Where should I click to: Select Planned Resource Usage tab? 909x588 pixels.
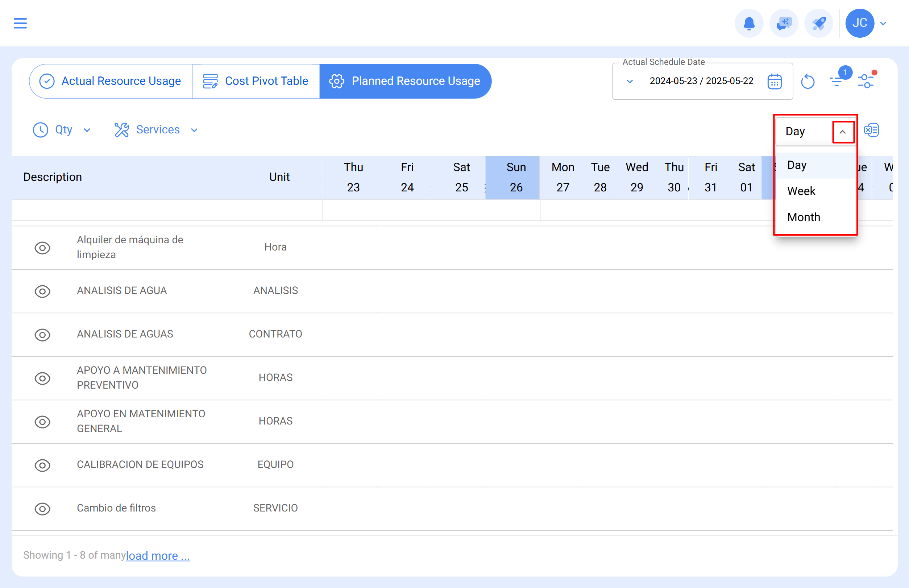[405, 81]
